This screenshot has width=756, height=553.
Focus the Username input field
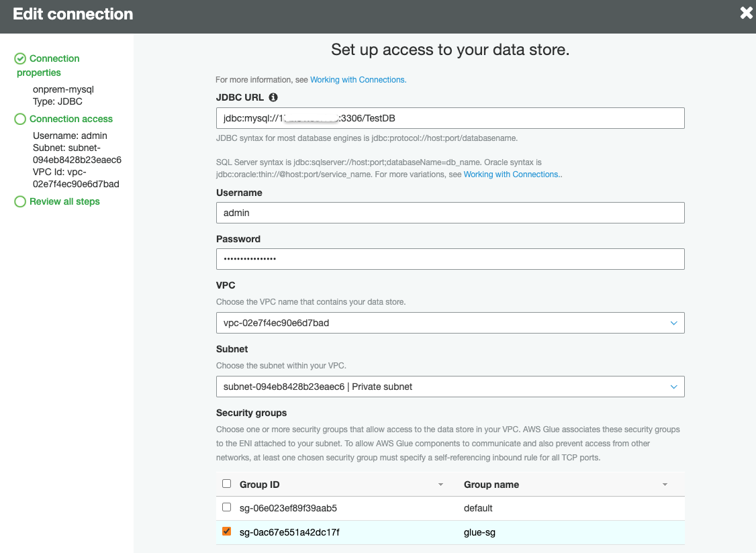tap(450, 213)
